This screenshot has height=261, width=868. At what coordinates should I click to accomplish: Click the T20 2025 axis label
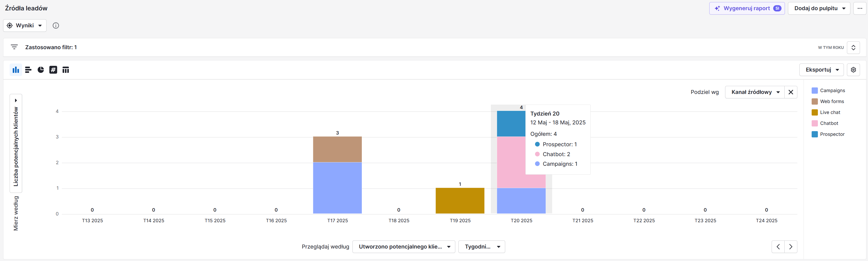pos(521,221)
